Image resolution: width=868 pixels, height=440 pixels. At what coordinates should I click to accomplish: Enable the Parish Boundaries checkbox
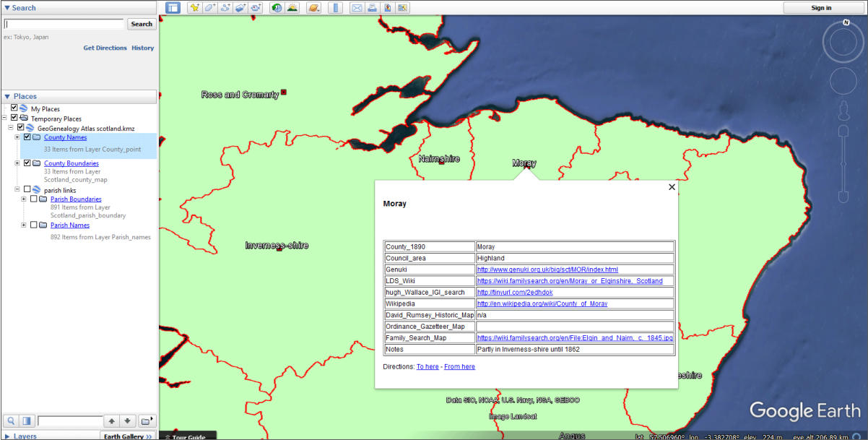click(x=33, y=199)
